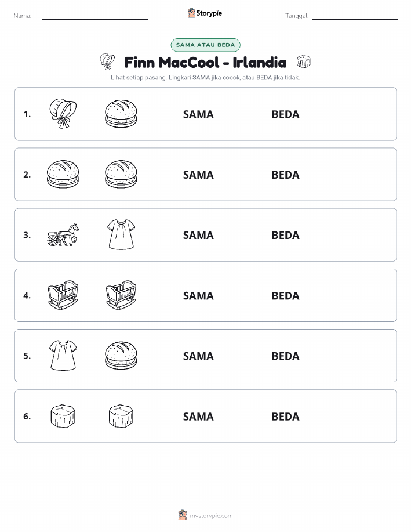Click the Storypie bear logo at top
The height and width of the screenshot is (532, 411).
[x=192, y=13]
